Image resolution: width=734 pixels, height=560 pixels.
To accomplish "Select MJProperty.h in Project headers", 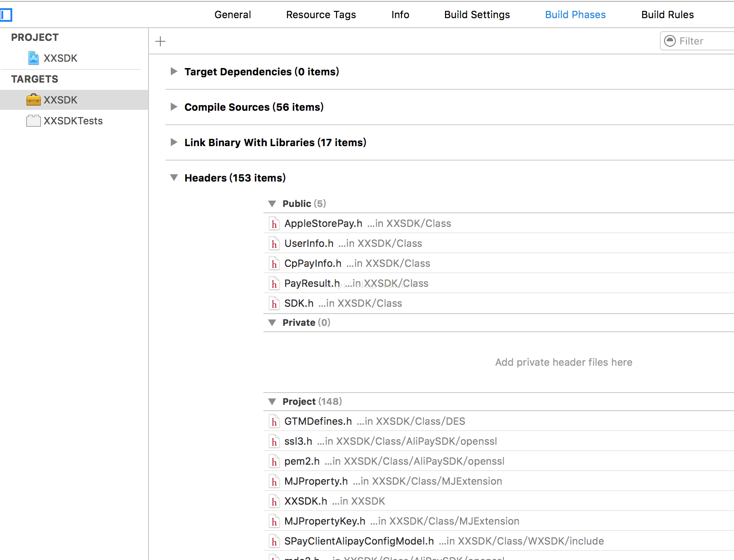I will [x=499, y=481].
